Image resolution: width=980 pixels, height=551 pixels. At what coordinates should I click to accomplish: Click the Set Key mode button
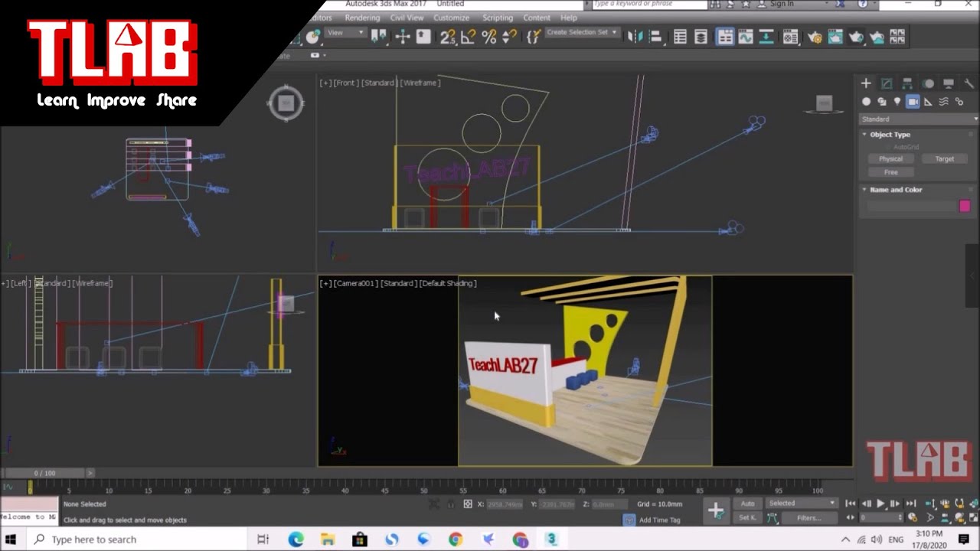(747, 518)
